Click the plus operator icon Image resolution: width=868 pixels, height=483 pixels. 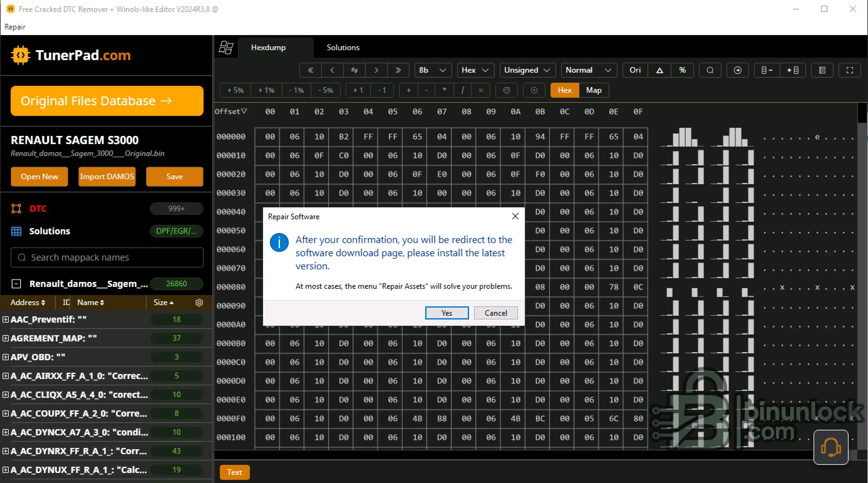tap(408, 90)
